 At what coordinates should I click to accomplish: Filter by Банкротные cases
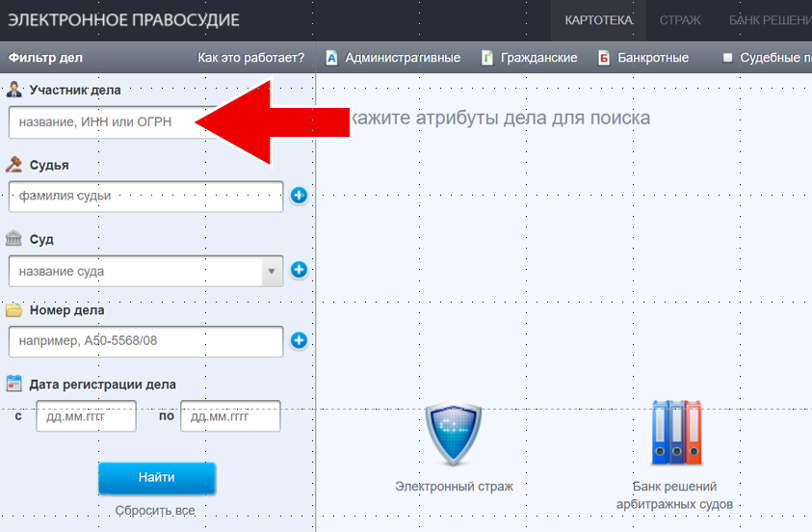coord(653,58)
